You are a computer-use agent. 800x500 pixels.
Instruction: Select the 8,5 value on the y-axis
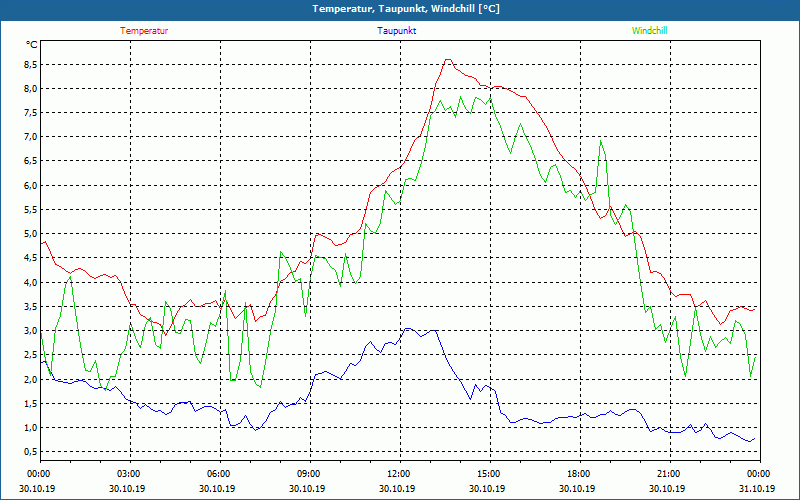(x=30, y=64)
